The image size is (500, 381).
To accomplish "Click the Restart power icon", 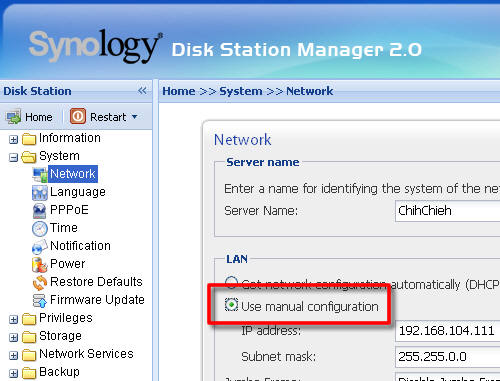I will pyautogui.click(x=78, y=116).
